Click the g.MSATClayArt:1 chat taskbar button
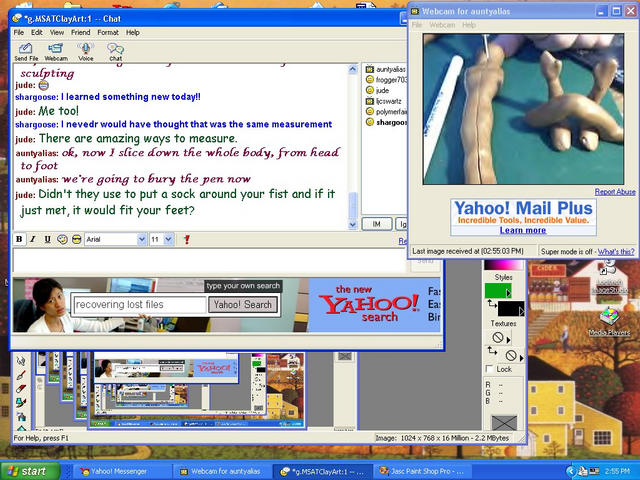Viewport: 640px width, 480px height. click(322, 471)
